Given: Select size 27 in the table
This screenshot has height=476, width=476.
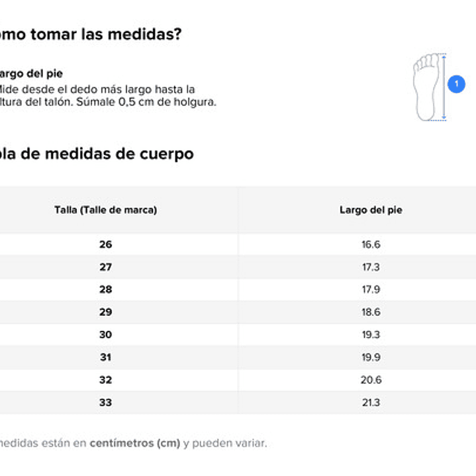Looking at the screenshot, I should pos(105,267).
